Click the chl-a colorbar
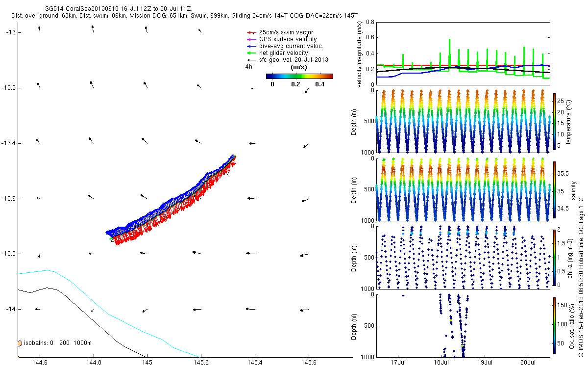 coord(554,257)
